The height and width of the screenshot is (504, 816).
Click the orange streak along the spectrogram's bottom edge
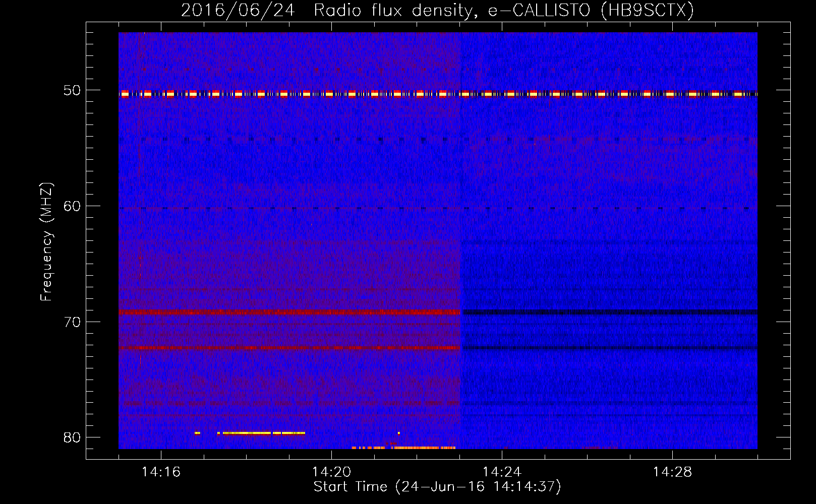point(404,448)
